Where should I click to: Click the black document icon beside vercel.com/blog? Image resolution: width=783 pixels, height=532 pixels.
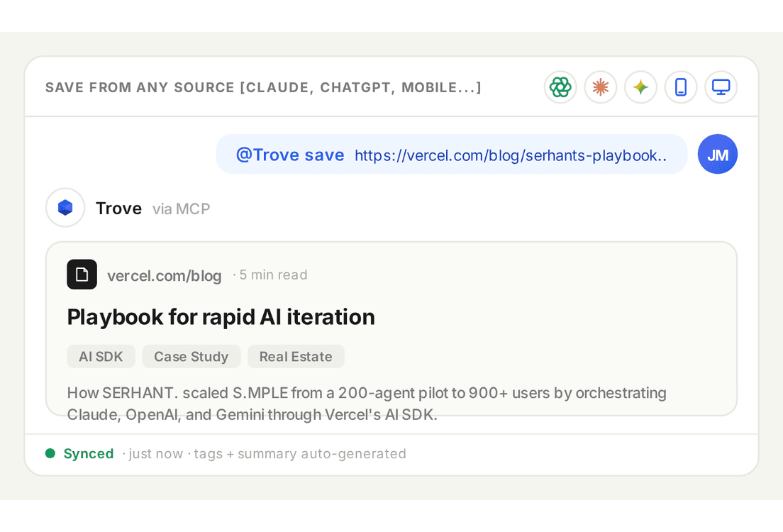click(82, 275)
